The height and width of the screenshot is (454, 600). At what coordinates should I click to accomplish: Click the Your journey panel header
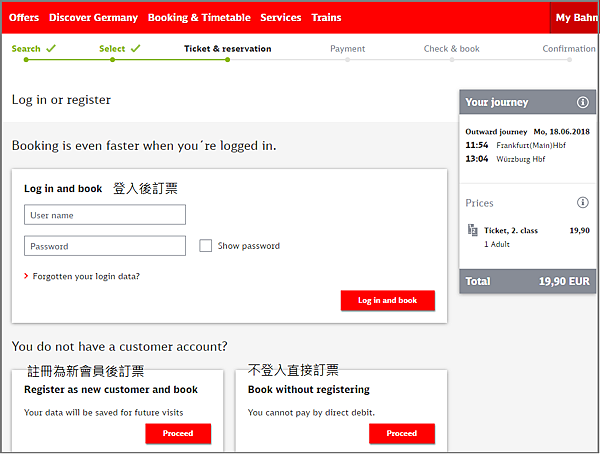coord(527,102)
